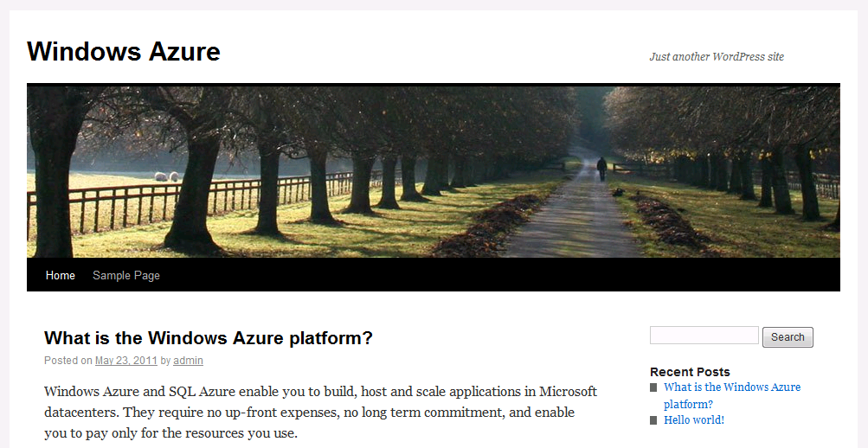Viewport: 868px width, 448px height.
Task: Click the sheep in the header photo's field
Action: [167, 176]
